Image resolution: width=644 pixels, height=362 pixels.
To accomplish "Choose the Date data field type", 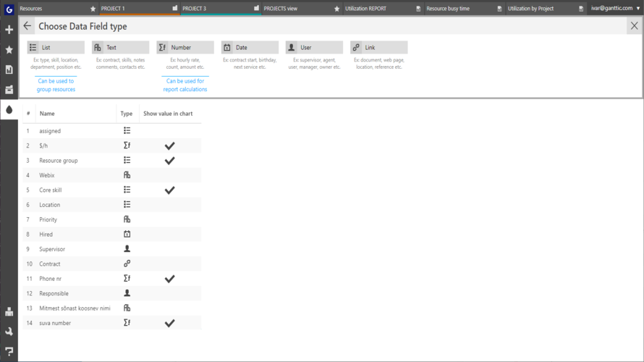I will [250, 47].
